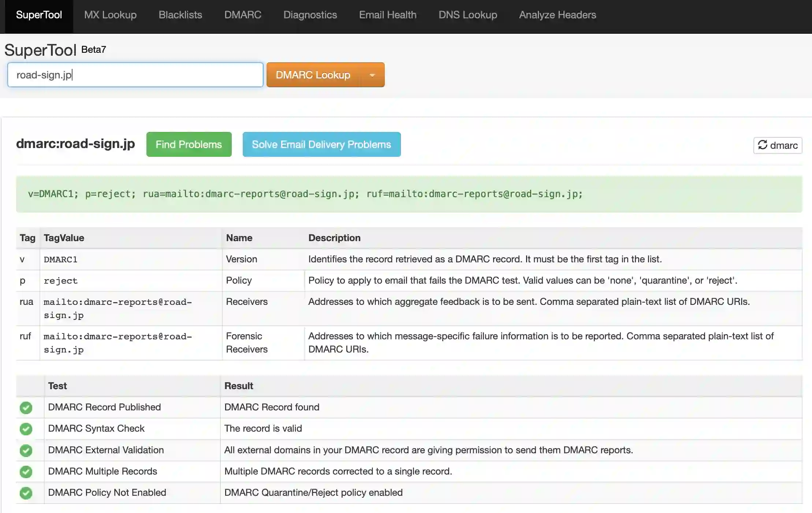
Task: Click the Policy row description text
Action: pyautogui.click(x=523, y=280)
